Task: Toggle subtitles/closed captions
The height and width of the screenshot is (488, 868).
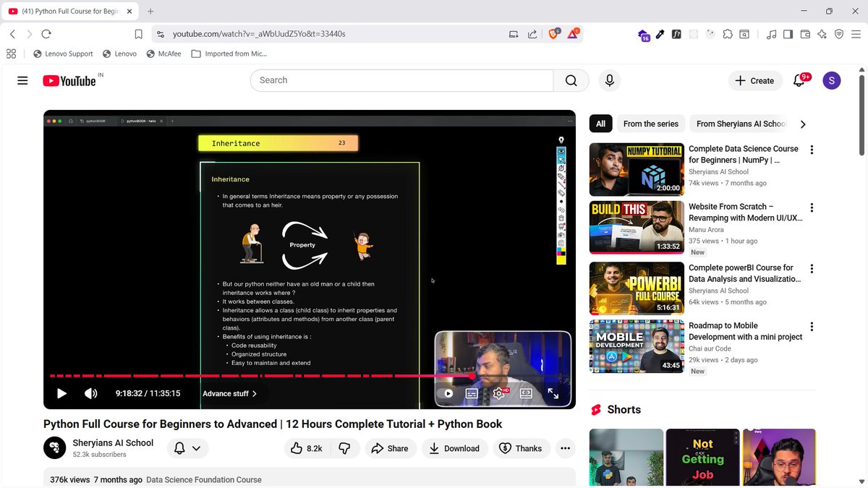Action: [472, 393]
